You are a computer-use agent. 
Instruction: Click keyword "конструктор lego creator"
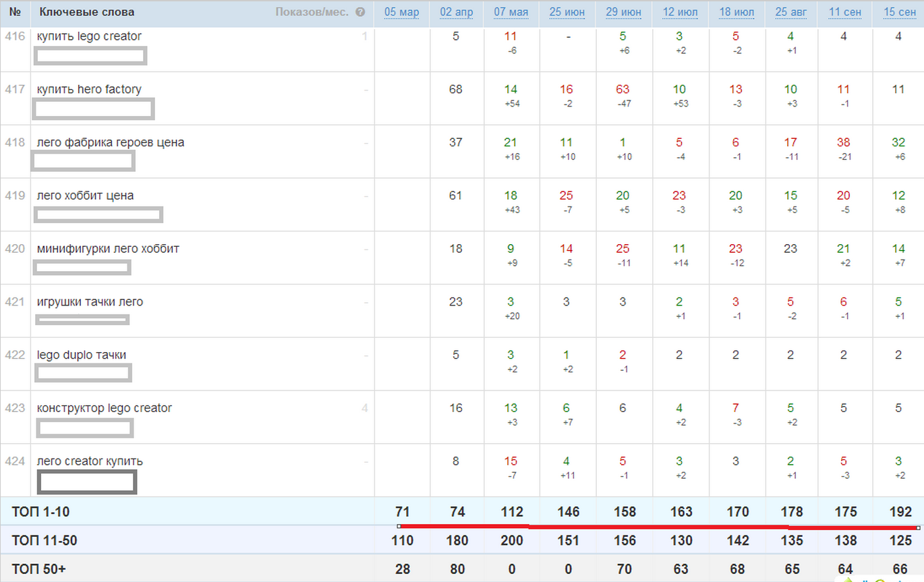click(x=105, y=408)
